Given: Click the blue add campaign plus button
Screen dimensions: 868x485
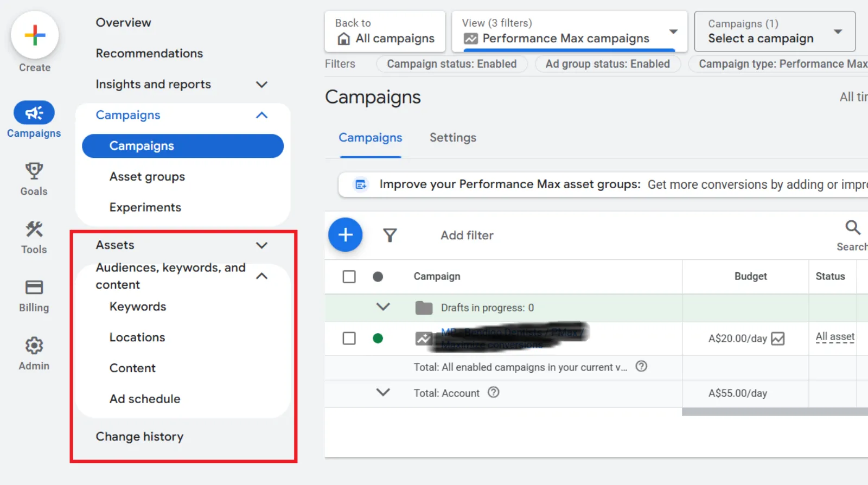Looking at the screenshot, I should tap(346, 235).
